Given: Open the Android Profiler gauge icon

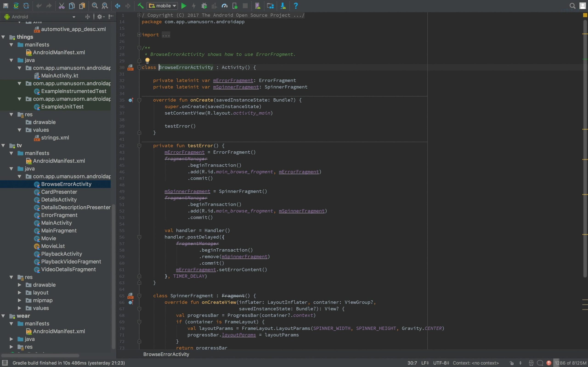Looking at the screenshot, I should coord(225,6).
